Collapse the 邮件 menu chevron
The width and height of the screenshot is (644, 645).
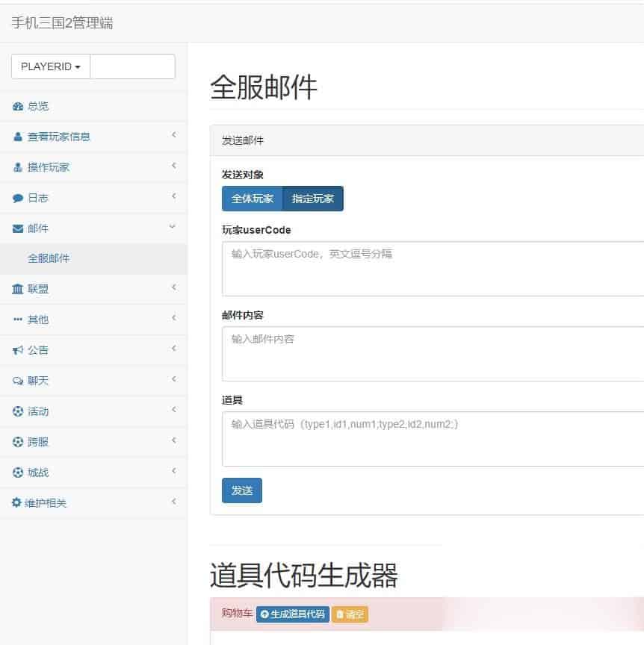point(173,226)
